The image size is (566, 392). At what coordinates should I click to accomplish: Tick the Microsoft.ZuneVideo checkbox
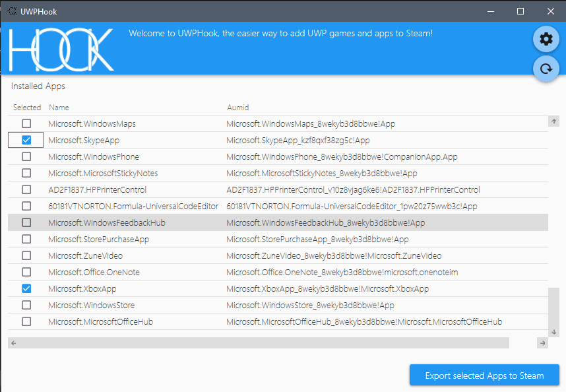pyautogui.click(x=26, y=255)
